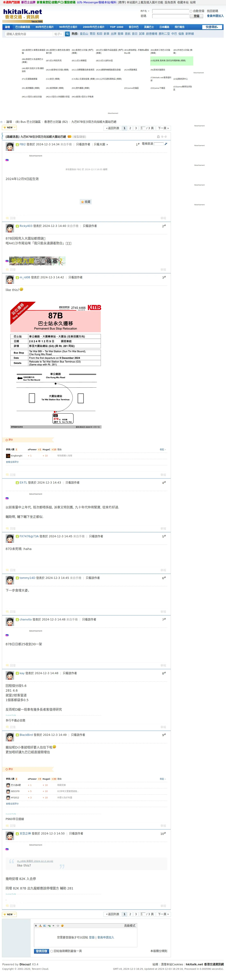This screenshot has width=226, height=980.
Task: Open the TOP 1000 nav tab
Action: 117,27
